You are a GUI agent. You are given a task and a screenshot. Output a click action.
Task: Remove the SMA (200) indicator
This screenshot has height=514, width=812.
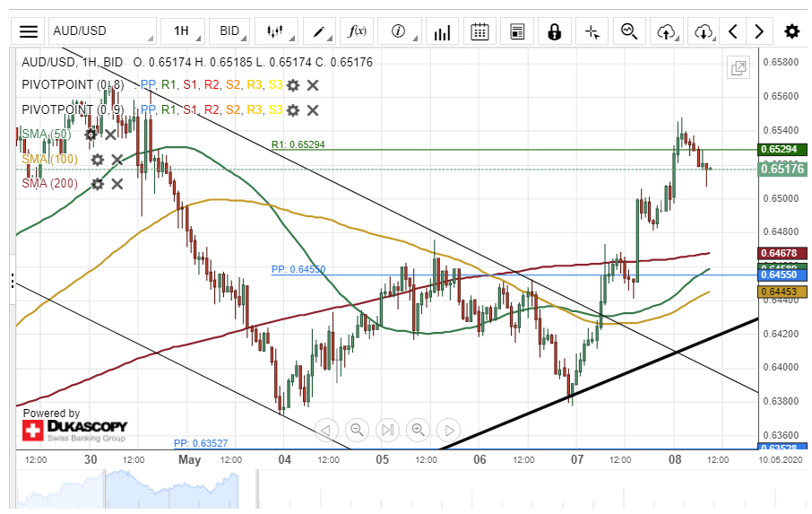point(117,184)
